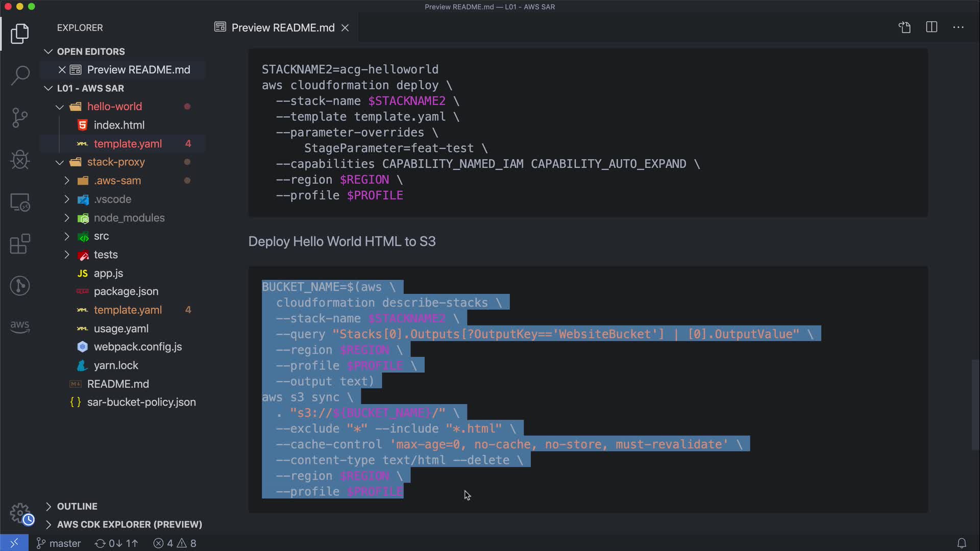Show errors and warnings in status bar
This screenshot has width=980, height=551.
(175, 543)
